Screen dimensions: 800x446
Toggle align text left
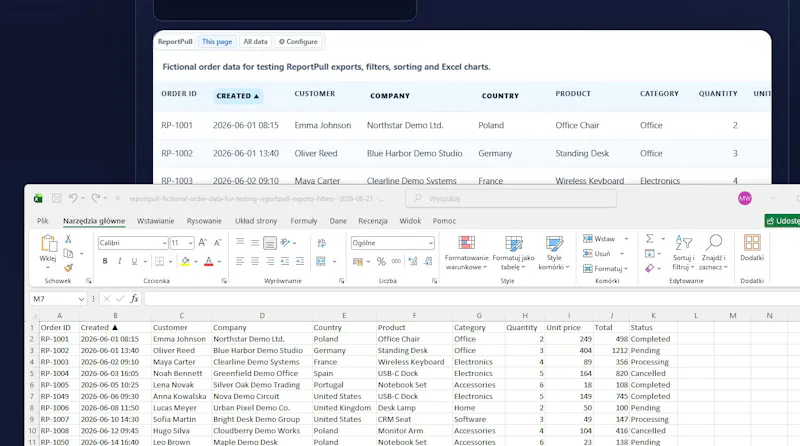(240, 261)
